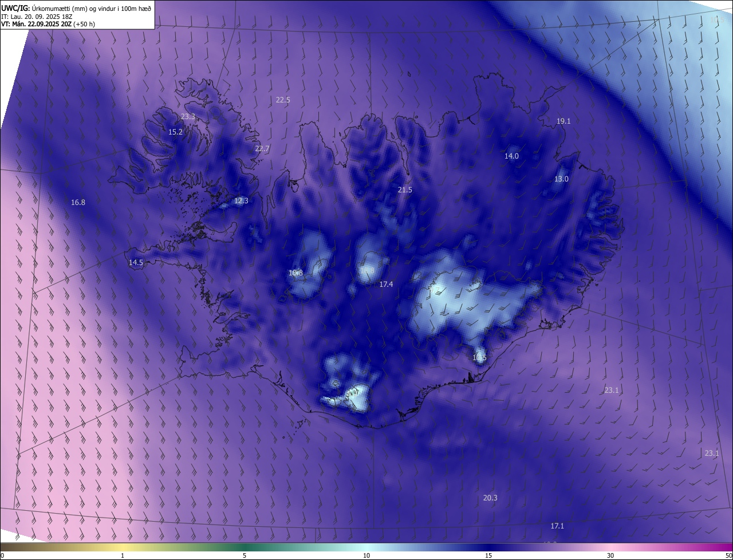Click the 0 tick on the color scale
This screenshot has width=733, height=560.
tap(2, 555)
